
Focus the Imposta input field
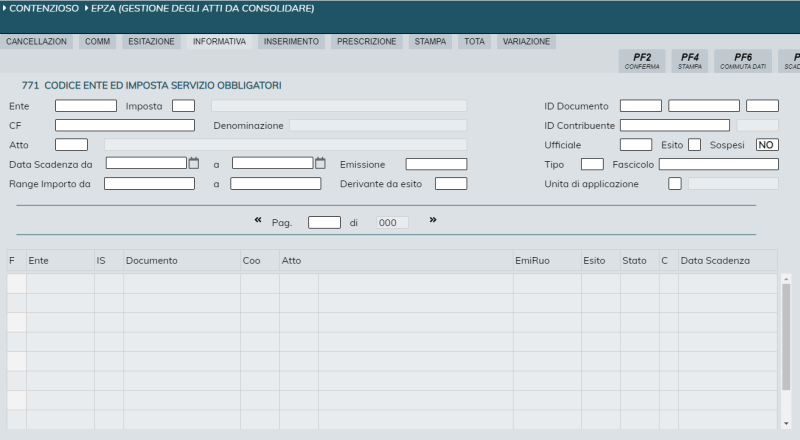point(183,106)
